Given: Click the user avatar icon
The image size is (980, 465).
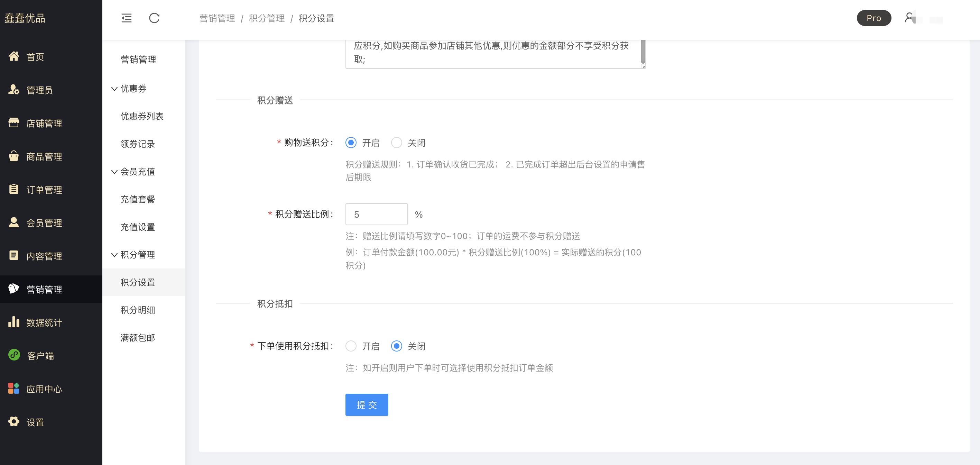Looking at the screenshot, I should (x=909, y=18).
